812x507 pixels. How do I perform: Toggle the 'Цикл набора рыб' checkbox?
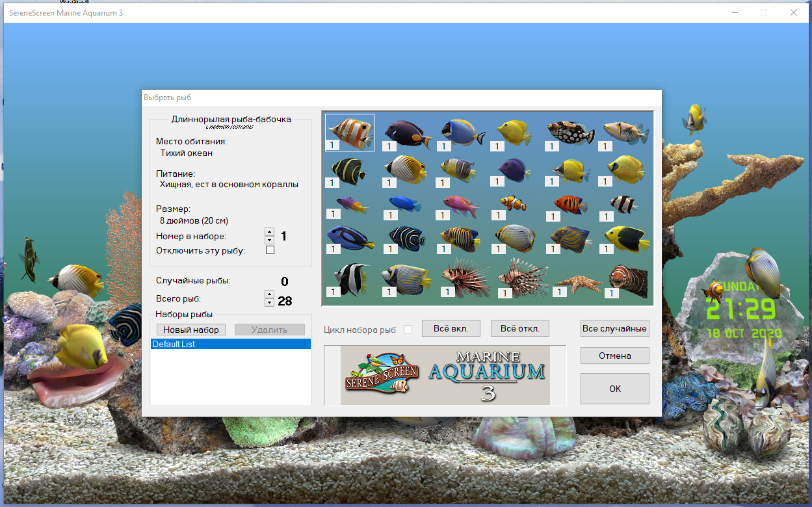click(x=408, y=330)
